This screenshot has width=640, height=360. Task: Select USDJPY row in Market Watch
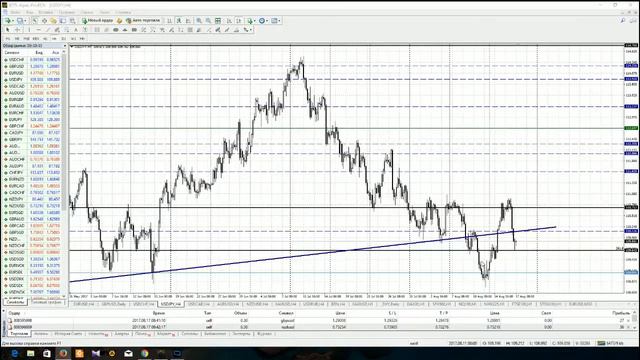pos(33,79)
